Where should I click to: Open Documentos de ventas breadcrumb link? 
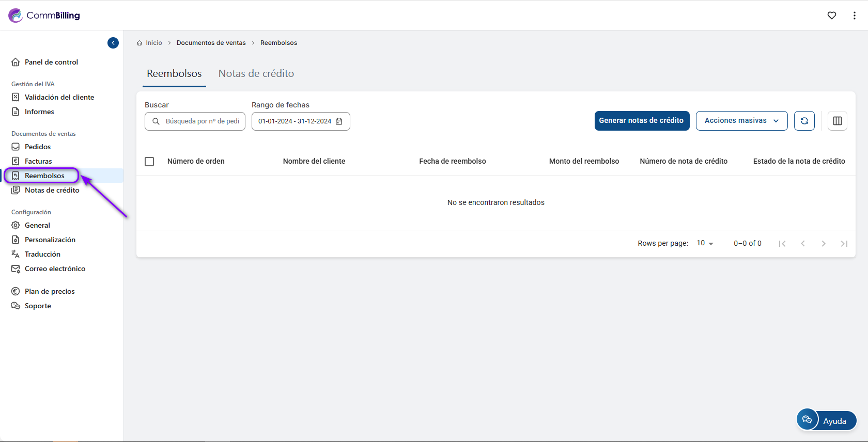click(x=211, y=43)
